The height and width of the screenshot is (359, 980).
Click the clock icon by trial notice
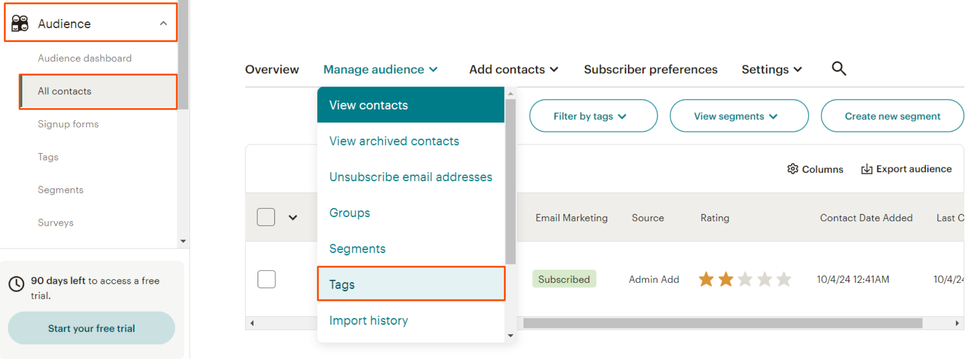coord(16,283)
